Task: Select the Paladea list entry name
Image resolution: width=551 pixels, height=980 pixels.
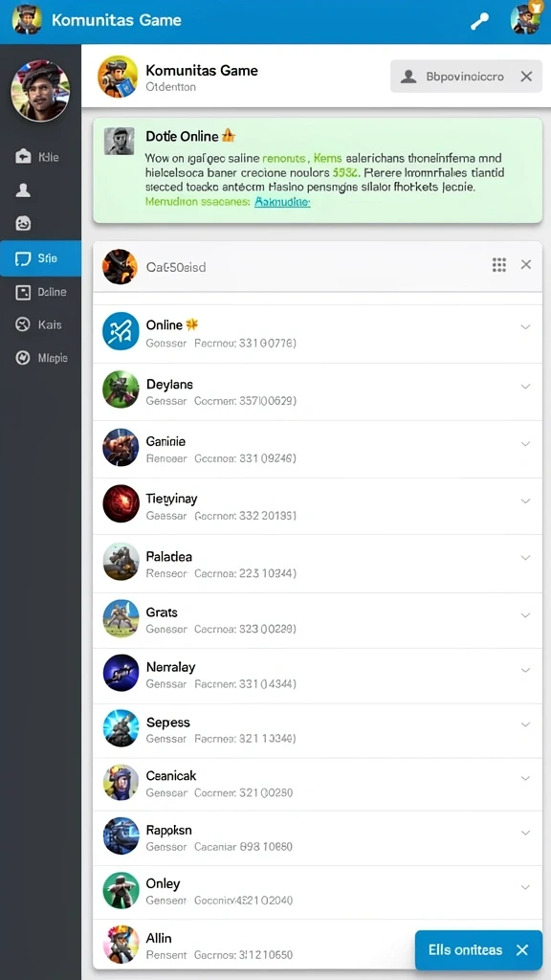Action: [168, 556]
